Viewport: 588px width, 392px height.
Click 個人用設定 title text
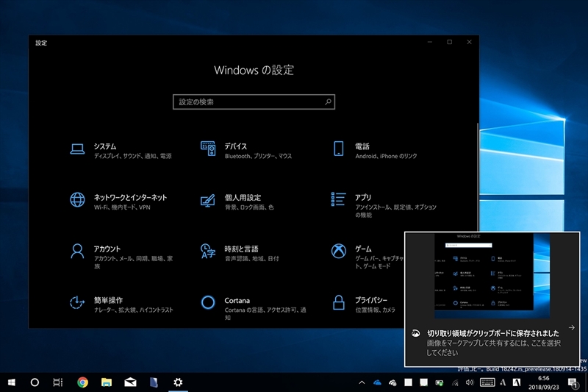[x=243, y=197]
